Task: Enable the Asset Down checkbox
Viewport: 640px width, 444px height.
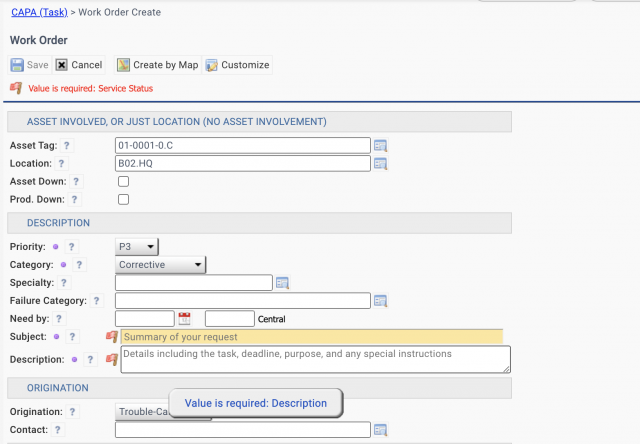Action: [x=124, y=182]
